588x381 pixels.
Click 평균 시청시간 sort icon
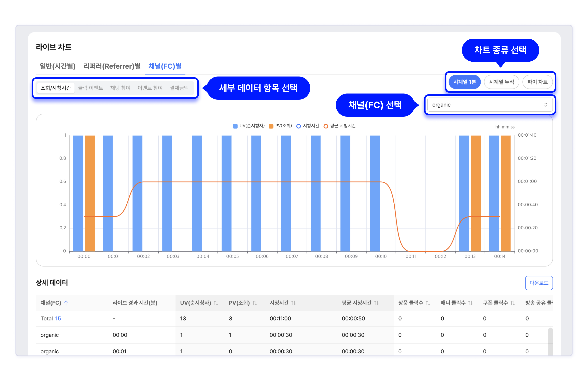click(376, 303)
